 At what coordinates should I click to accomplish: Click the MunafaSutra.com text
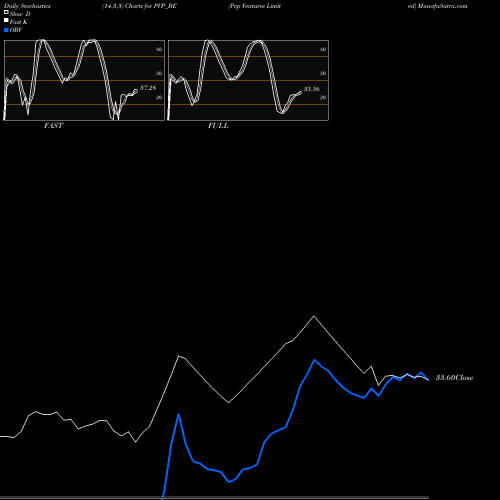(443, 6)
